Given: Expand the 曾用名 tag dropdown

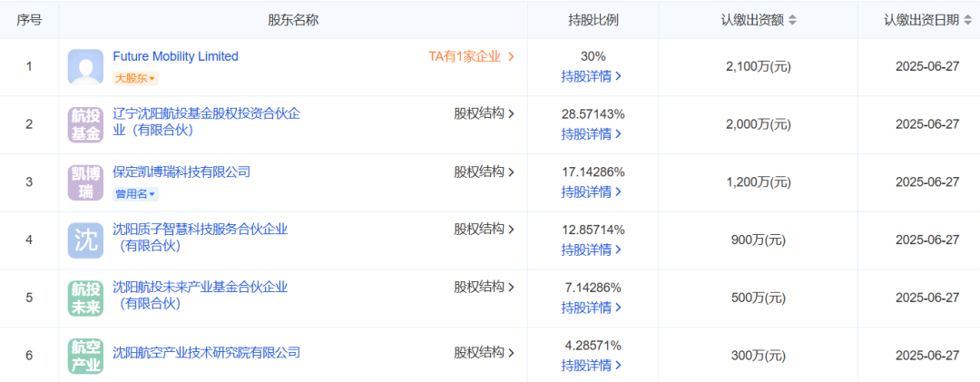Looking at the screenshot, I should (x=135, y=194).
